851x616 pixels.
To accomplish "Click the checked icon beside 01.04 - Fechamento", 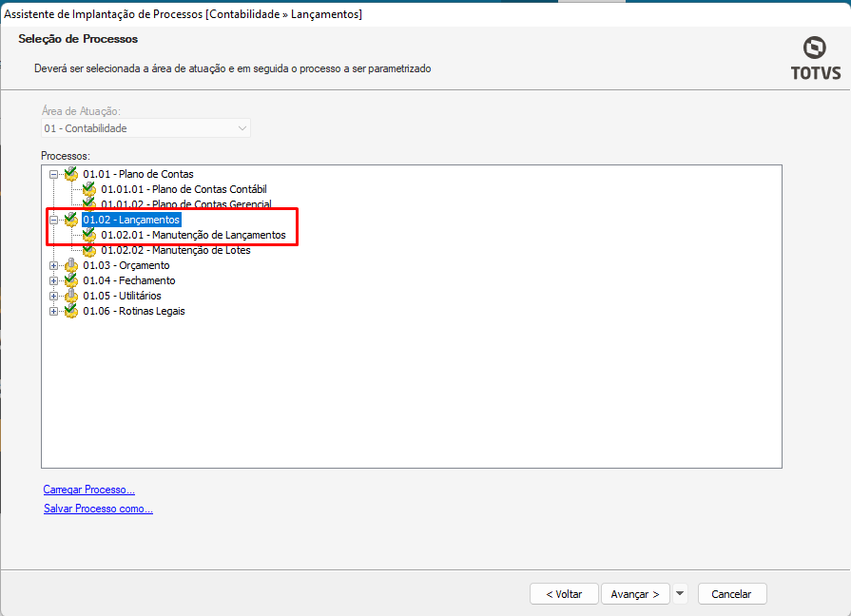I will click(x=71, y=280).
